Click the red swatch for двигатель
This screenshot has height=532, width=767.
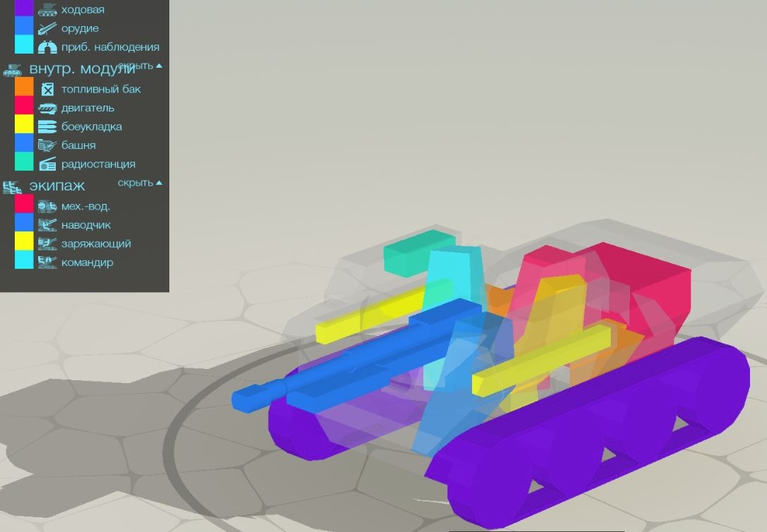pyautogui.click(x=24, y=105)
